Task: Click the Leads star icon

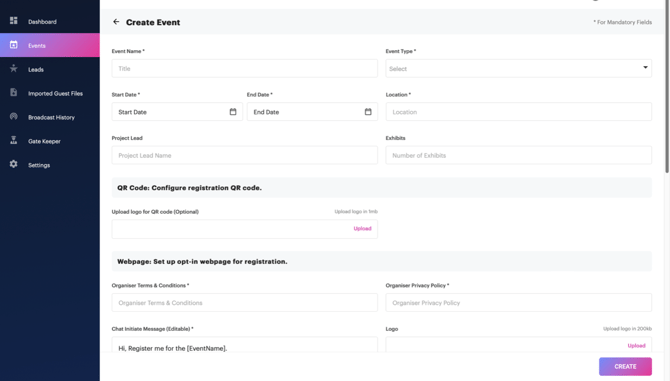Action: [x=14, y=68]
